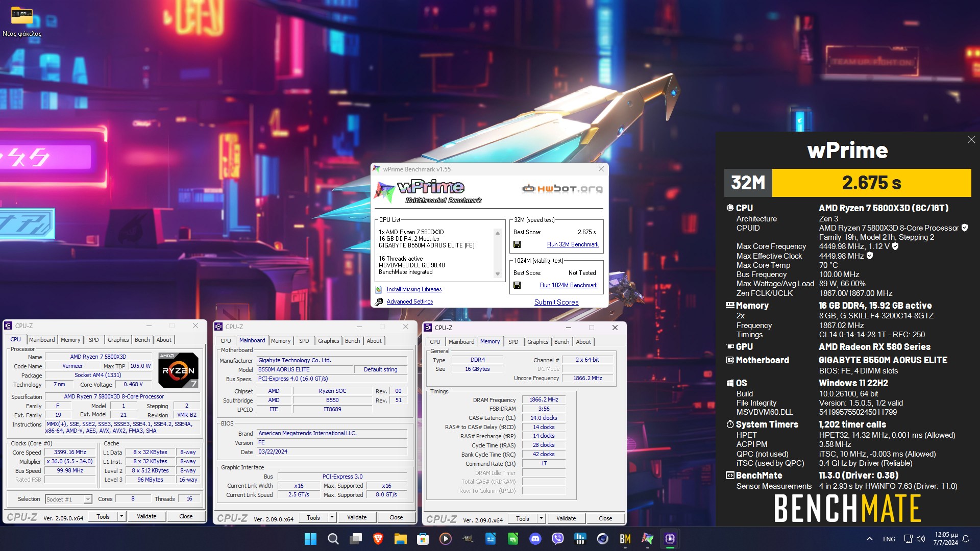Open Graphics tab in the Mainboard window
The height and width of the screenshot is (551, 980).
coord(329,341)
